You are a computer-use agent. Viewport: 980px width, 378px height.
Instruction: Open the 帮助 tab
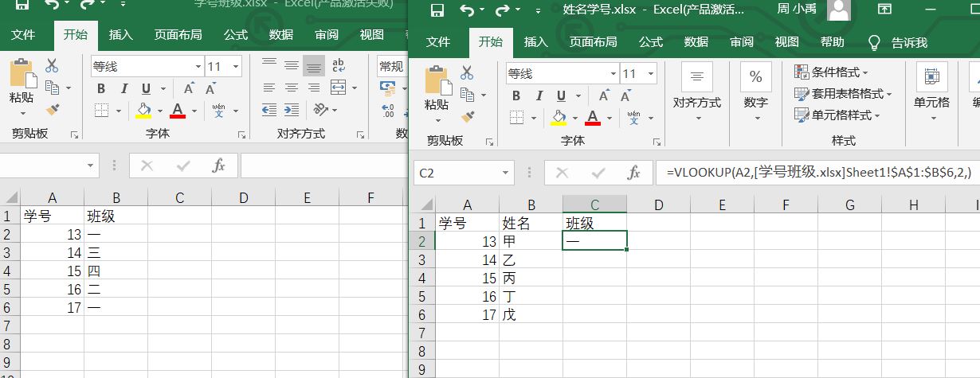[833, 42]
